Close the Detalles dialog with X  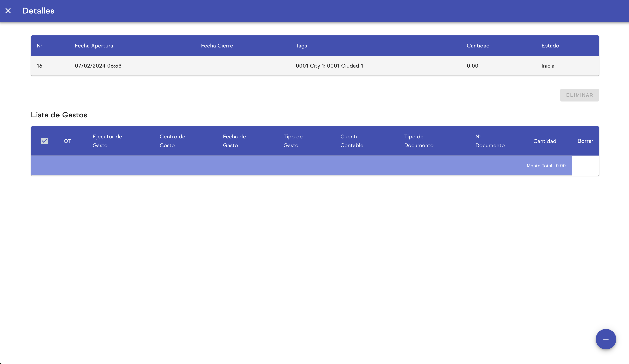8,11
